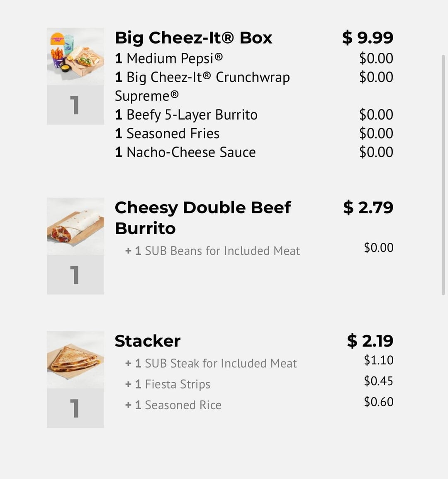Click SUB Steak for Included Meat modifier
This screenshot has height=479, width=448.
click(x=211, y=363)
